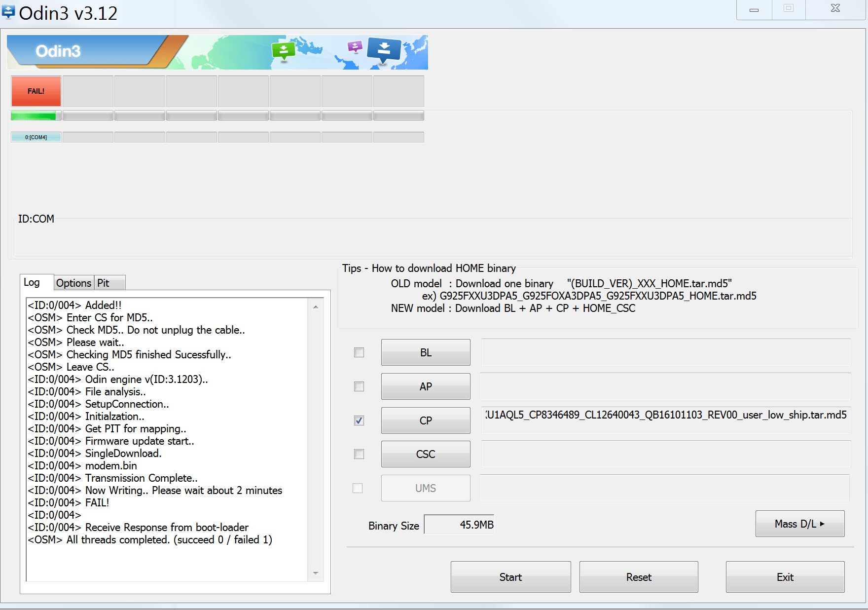Click the Exit button
868x610 pixels.
(785, 577)
